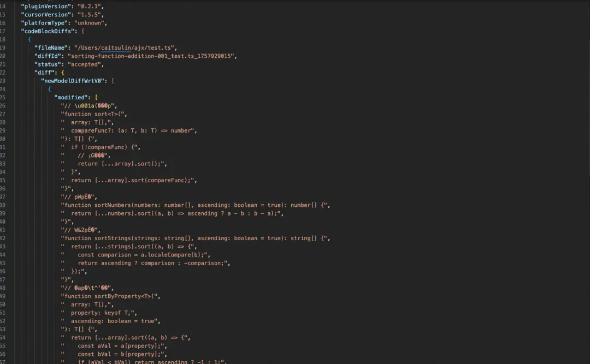Click the "function sortByProperty<T>(" string
The width and height of the screenshot is (590, 364).
(x=109, y=296)
